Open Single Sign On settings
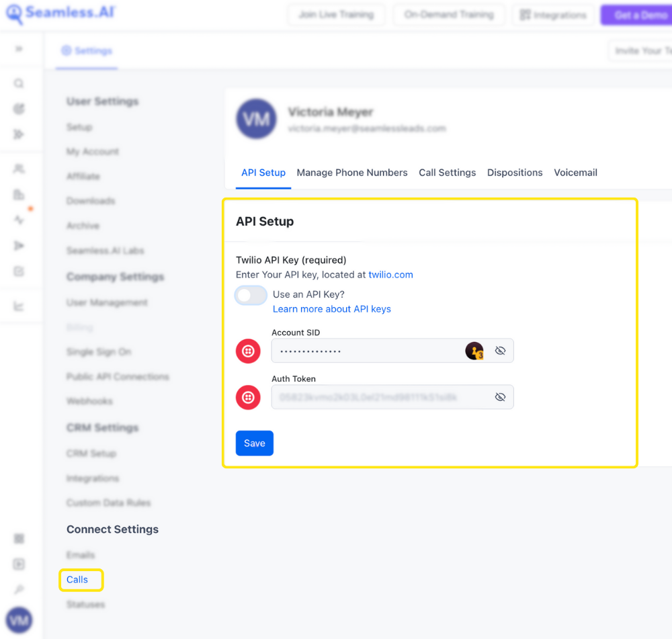Viewport: 672px width, 639px height. click(x=99, y=352)
